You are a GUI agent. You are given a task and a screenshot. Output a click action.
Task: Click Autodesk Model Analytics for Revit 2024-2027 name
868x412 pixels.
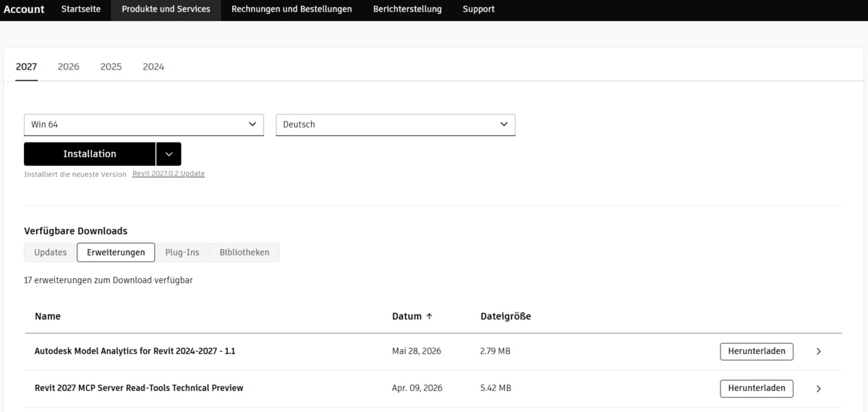(135, 351)
